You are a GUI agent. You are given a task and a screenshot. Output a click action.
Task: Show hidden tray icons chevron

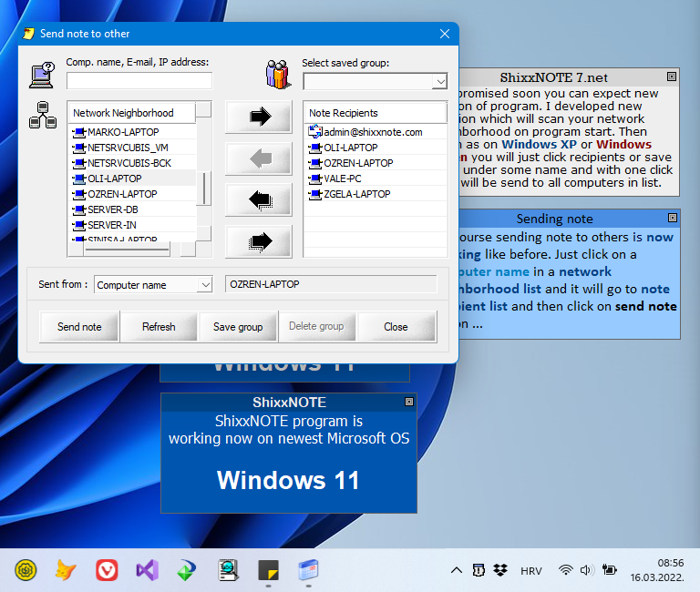(x=457, y=570)
